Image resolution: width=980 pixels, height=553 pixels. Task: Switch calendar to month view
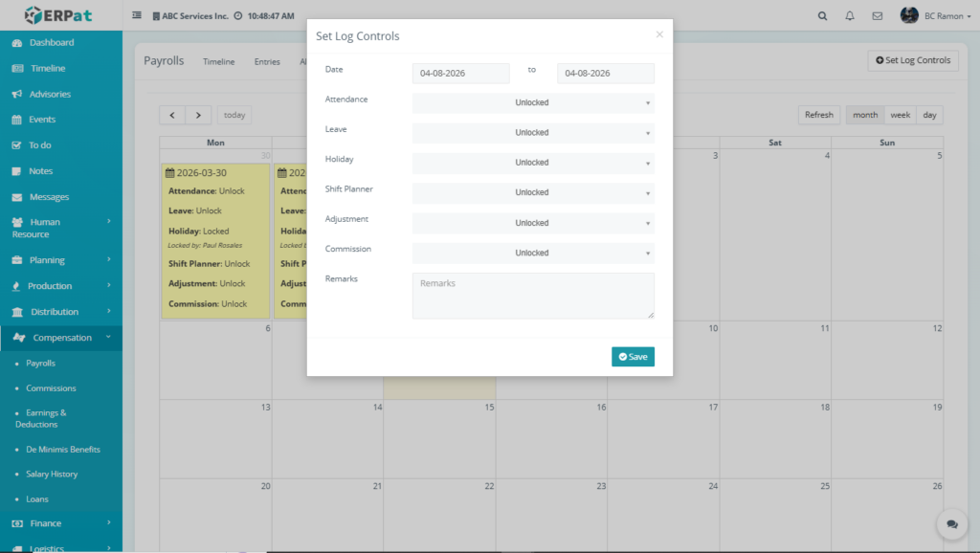click(x=865, y=115)
